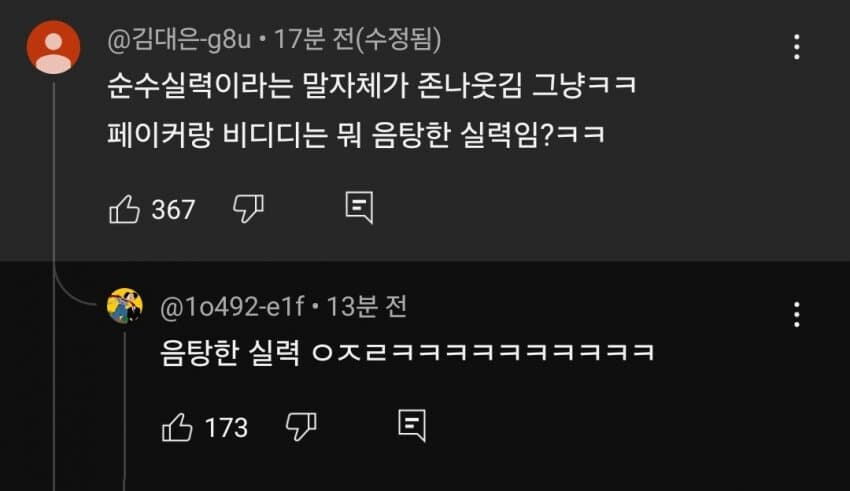Click the 367 like count

pos(173,210)
